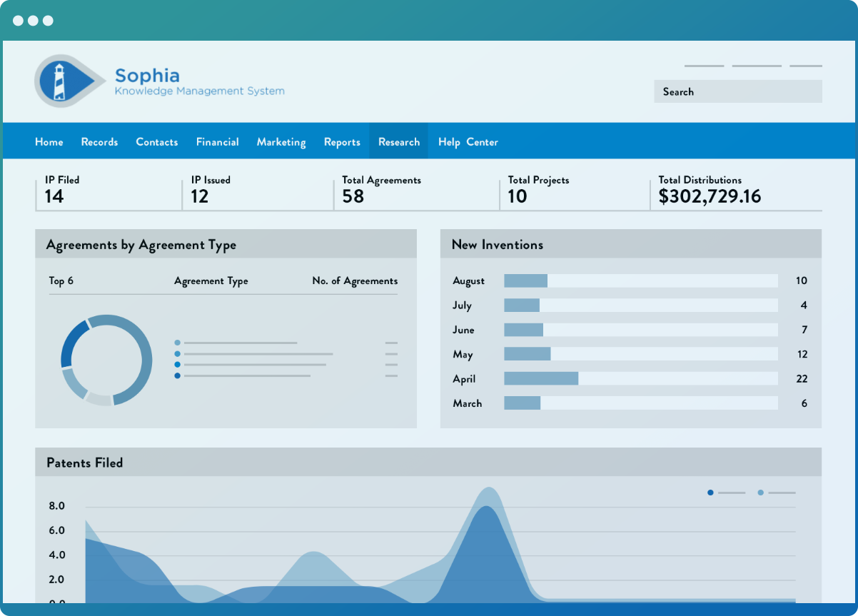Viewport: 858px width, 616px height.
Task: Open the Financial tab
Action: pos(217,141)
